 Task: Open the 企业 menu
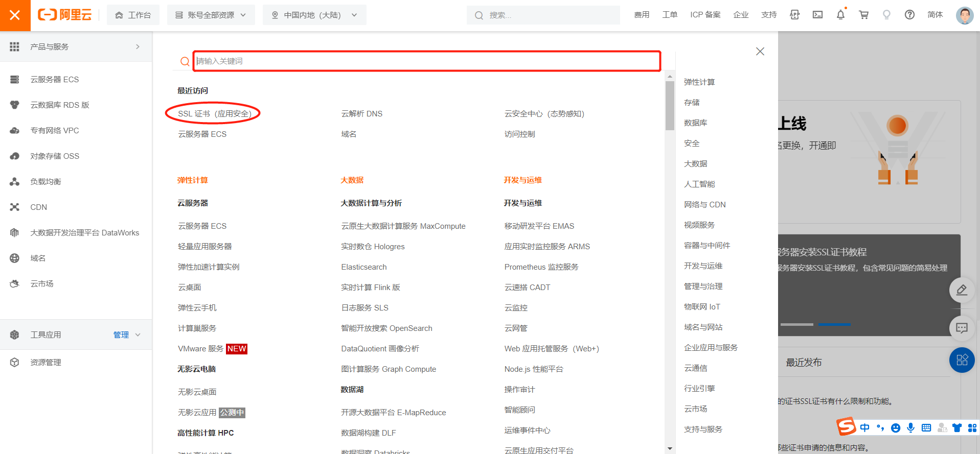point(741,15)
